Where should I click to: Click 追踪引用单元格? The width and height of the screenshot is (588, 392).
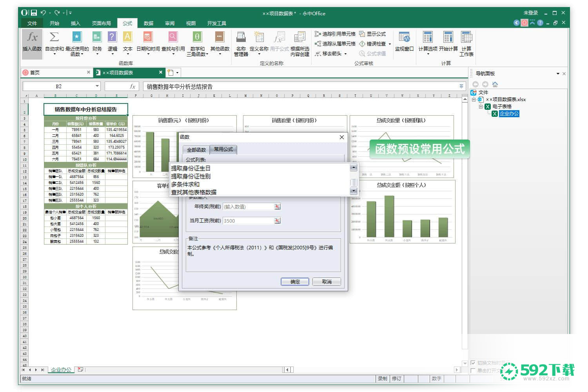(335, 34)
